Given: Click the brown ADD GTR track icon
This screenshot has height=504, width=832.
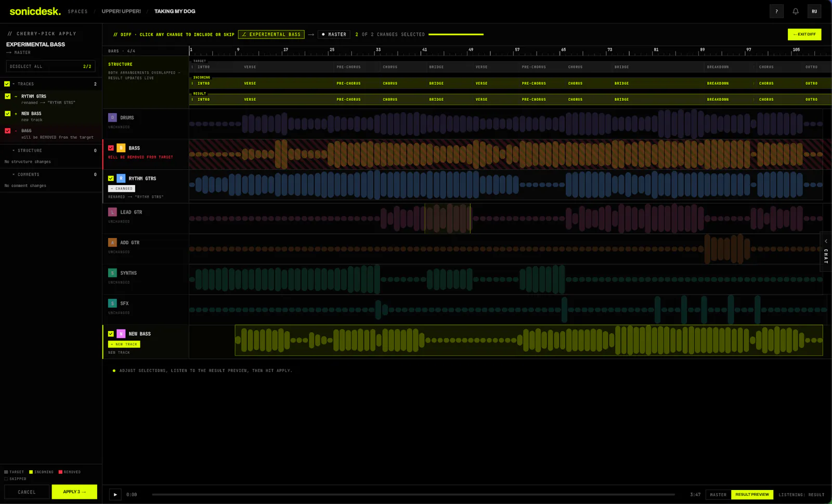Looking at the screenshot, I should tap(112, 243).
